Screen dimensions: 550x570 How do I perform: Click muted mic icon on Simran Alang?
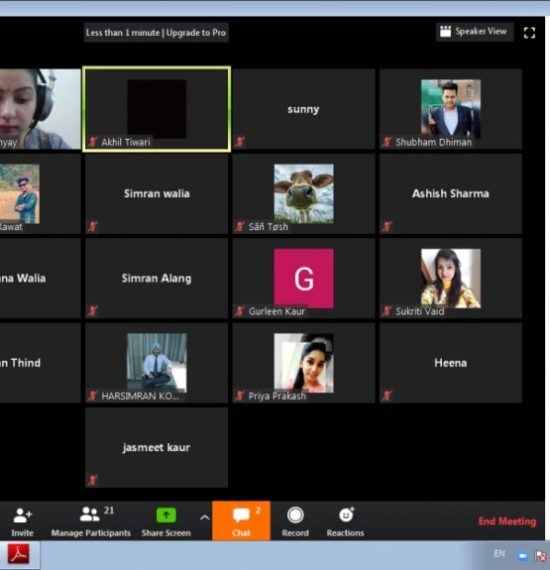[x=93, y=311]
